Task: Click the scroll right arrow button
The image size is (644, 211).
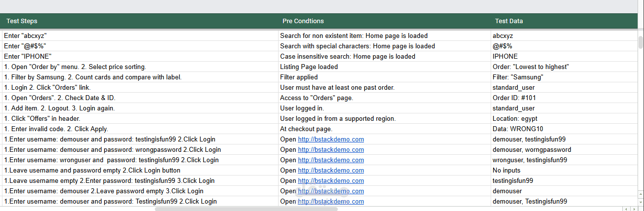Action: 634,209
